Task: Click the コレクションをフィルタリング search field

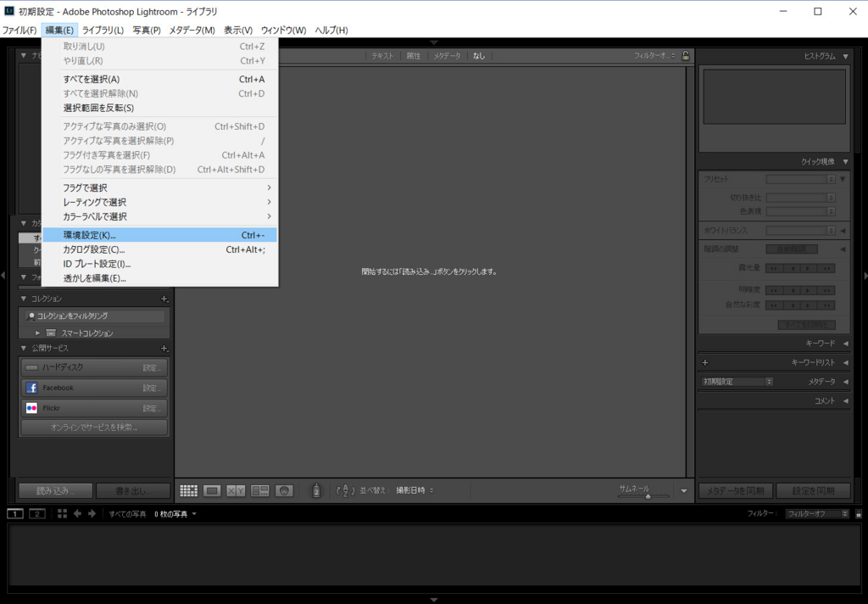Action: click(x=95, y=316)
